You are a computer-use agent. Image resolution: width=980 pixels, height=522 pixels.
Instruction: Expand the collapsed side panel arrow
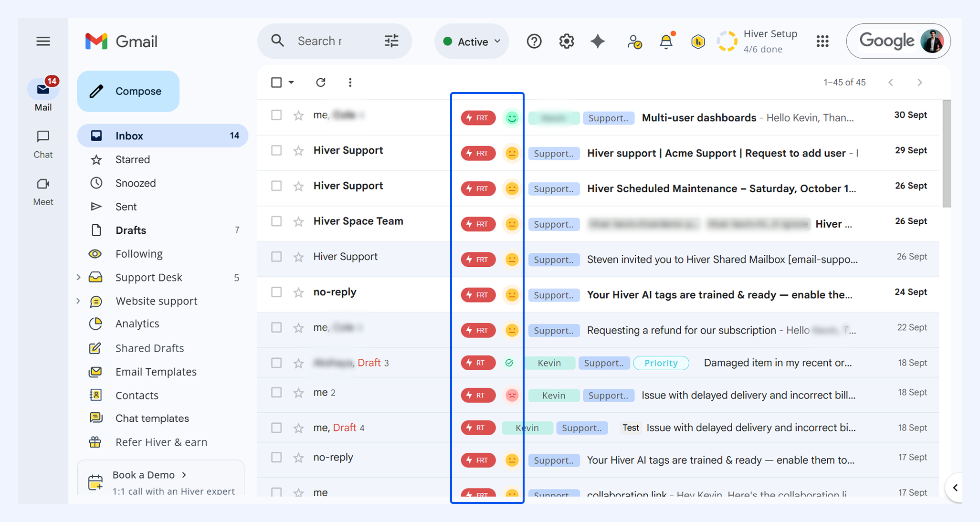tap(955, 488)
